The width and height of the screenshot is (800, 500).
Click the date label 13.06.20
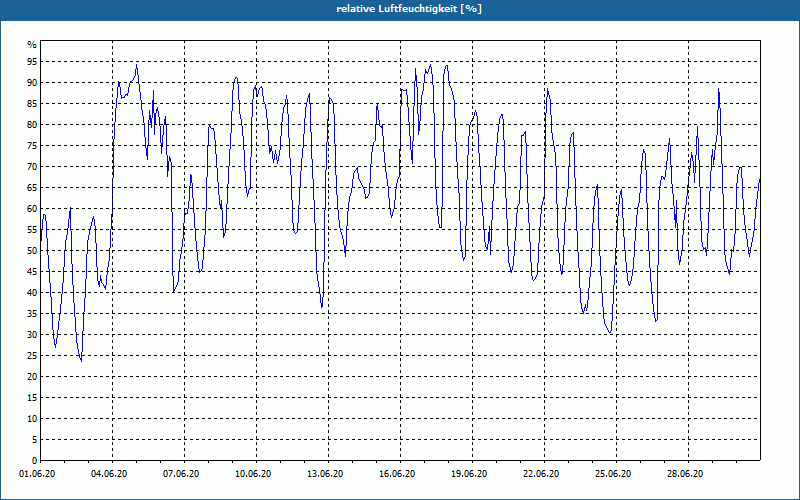point(325,474)
